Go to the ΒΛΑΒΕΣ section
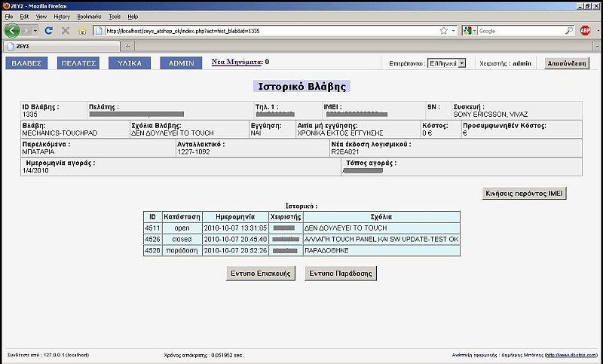This screenshot has height=364, width=603. click(26, 63)
